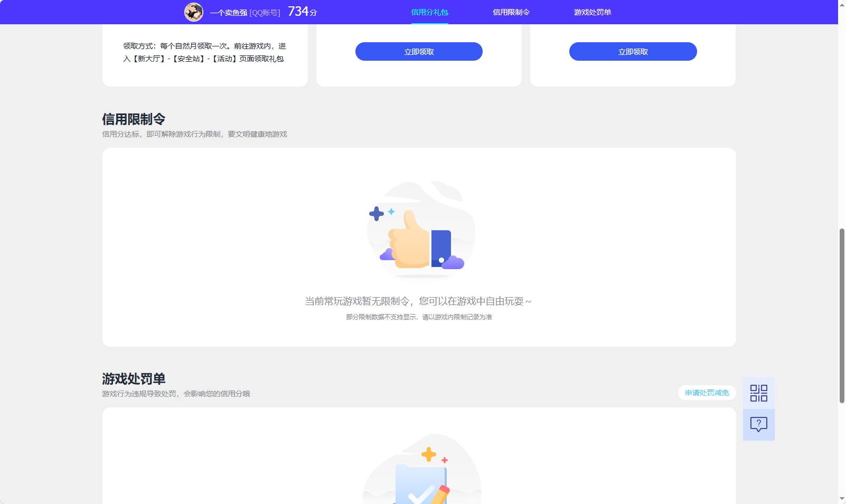
Task: Click 立即领取 button in right card
Action: 633,52
